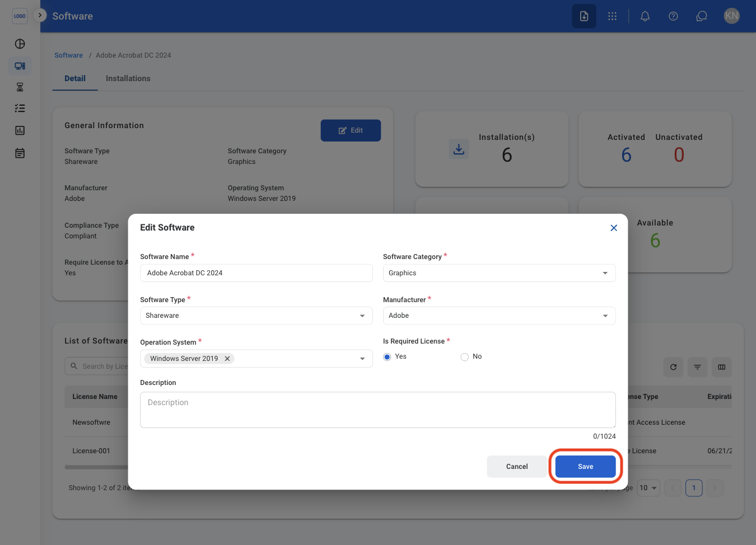Open notifications bell icon

coord(645,16)
